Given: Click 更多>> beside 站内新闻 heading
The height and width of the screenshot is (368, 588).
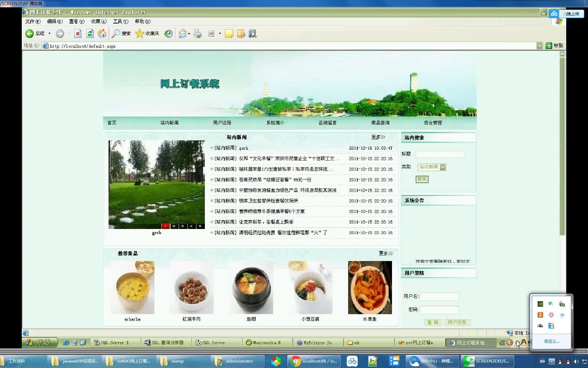Looking at the screenshot, I should [x=378, y=137].
